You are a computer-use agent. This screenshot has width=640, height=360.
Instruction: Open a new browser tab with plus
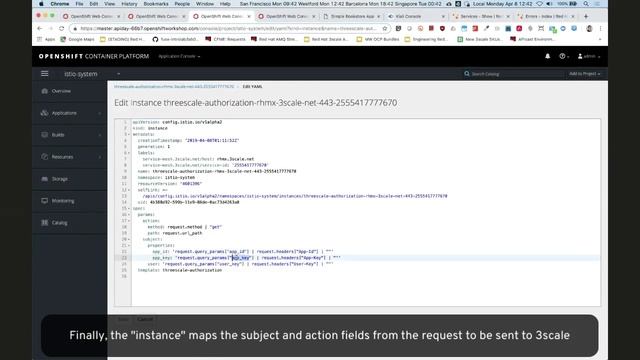[586, 16]
